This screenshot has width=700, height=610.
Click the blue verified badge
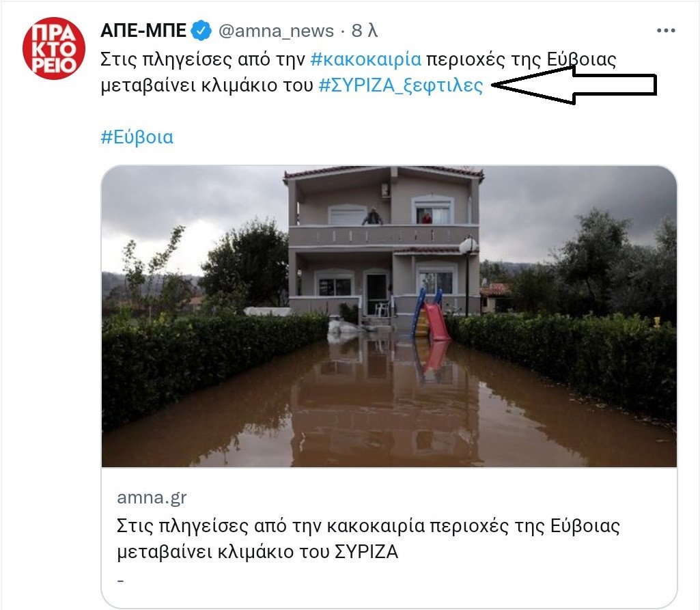coord(201,31)
